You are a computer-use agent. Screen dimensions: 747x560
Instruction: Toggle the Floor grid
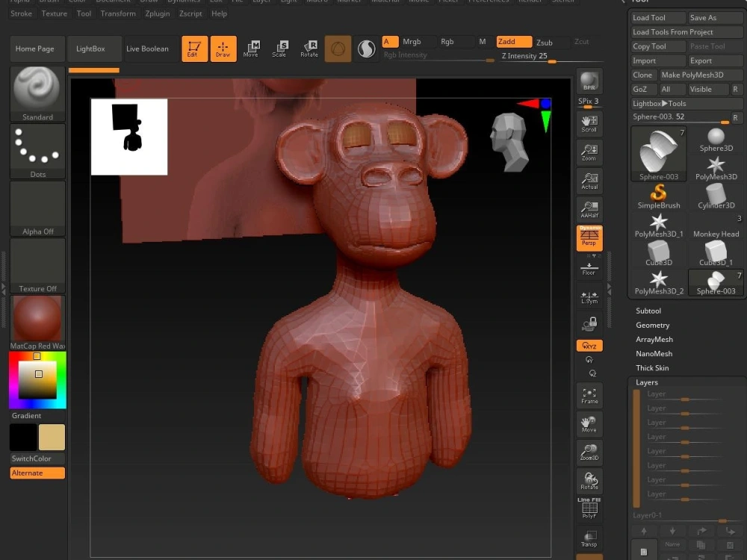coord(589,268)
